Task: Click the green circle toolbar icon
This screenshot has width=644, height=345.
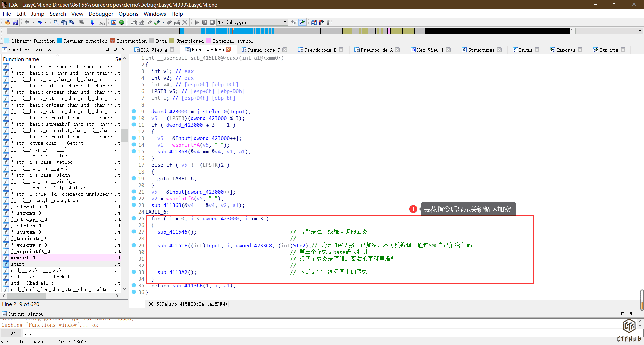Action: (x=122, y=22)
